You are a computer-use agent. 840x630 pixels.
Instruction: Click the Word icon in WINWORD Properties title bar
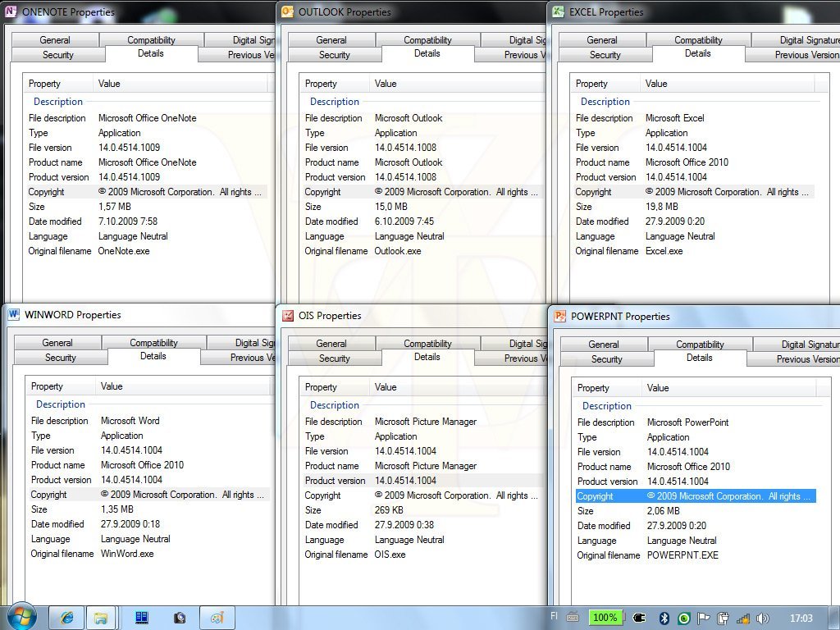point(14,314)
